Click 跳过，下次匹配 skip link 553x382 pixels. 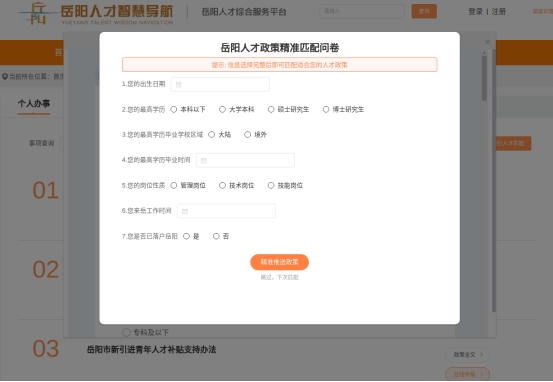(x=280, y=277)
